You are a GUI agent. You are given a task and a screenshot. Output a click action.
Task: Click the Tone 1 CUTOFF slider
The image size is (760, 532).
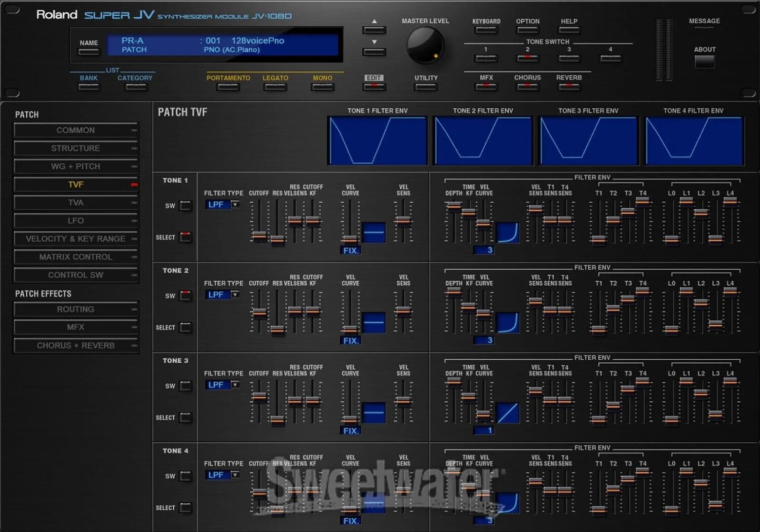pyautogui.click(x=259, y=236)
